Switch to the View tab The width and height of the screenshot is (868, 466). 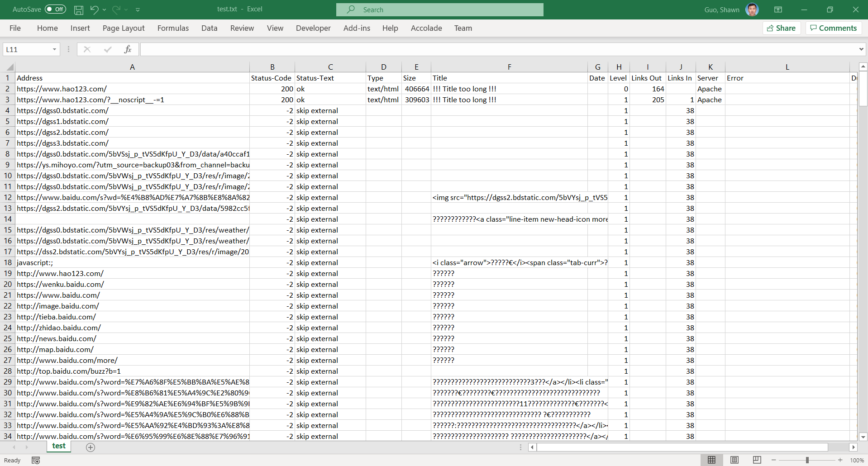click(275, 28)
